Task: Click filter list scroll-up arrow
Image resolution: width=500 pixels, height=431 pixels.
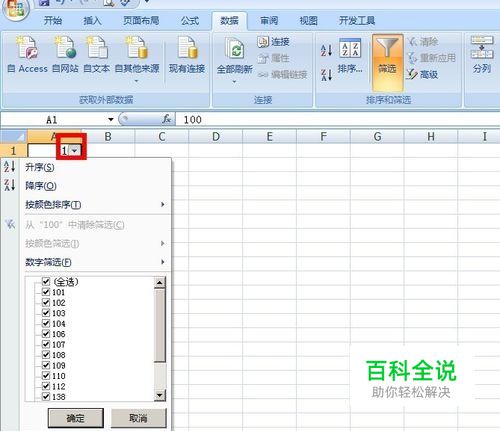Action: [160, 283]
